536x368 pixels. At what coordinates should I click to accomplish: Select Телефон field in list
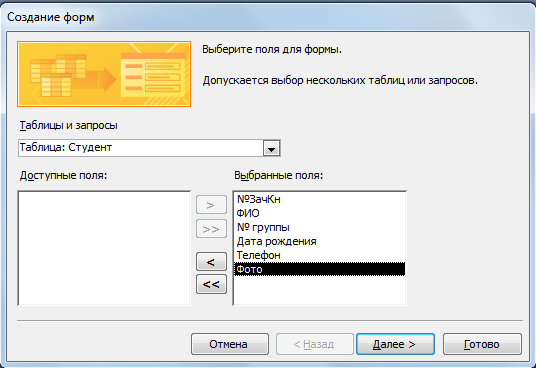[x=319, y=255]
